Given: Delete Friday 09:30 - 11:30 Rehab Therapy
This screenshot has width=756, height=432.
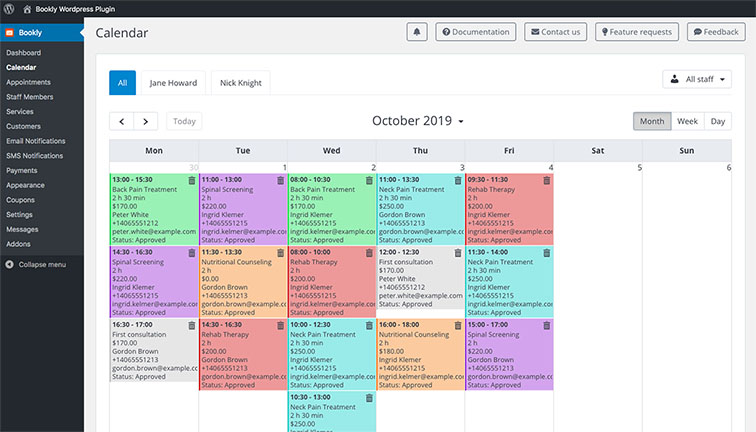Looking at the screenshot, I should 547,180.
